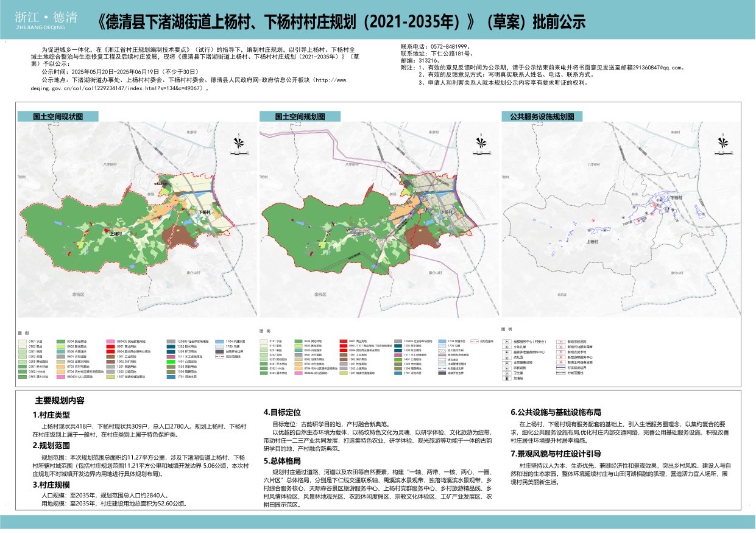Click the 1401 bright green swatch in the 现状图 legend

[171, 362]
